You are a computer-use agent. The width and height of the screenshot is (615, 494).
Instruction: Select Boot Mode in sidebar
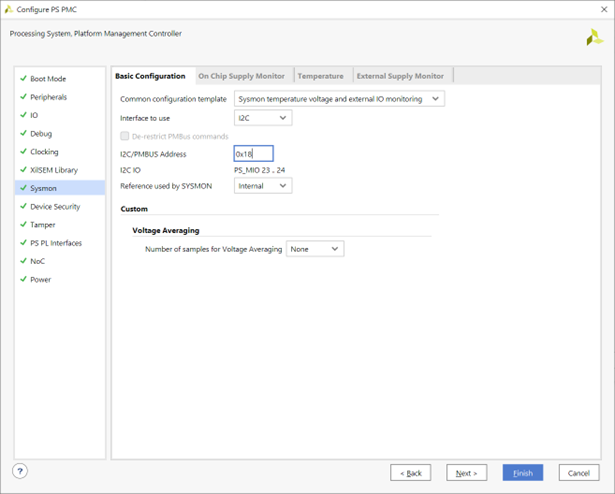tap(60, 78)
